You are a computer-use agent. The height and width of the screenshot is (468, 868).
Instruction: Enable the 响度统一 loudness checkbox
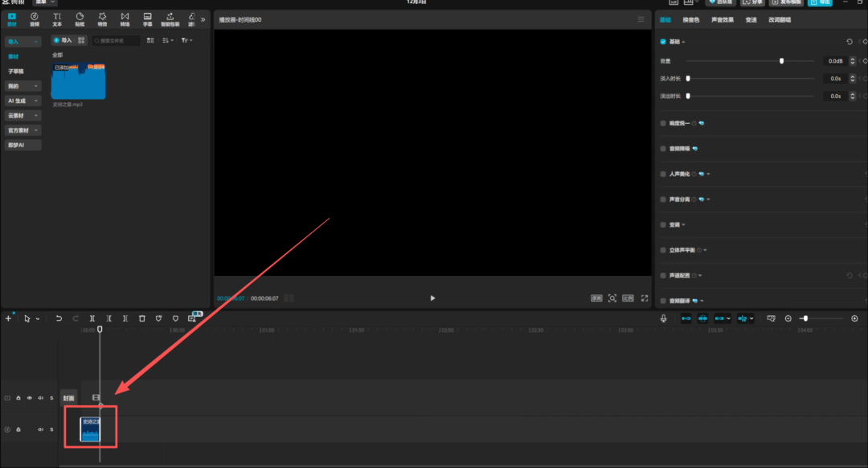663,124
